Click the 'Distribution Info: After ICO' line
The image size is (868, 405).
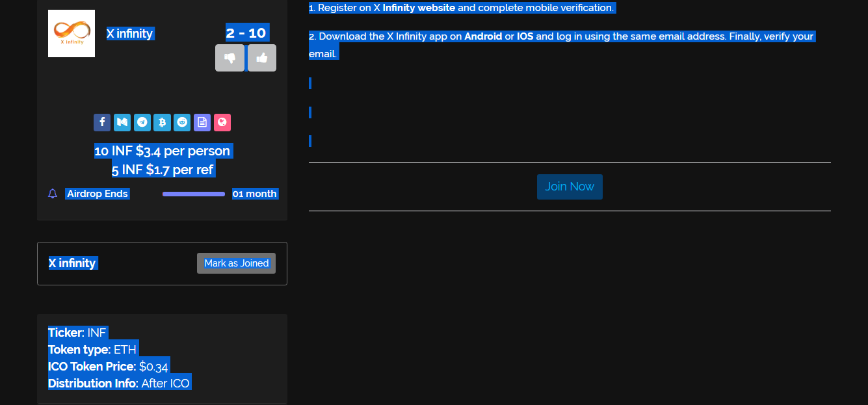[x=119, y=384]
